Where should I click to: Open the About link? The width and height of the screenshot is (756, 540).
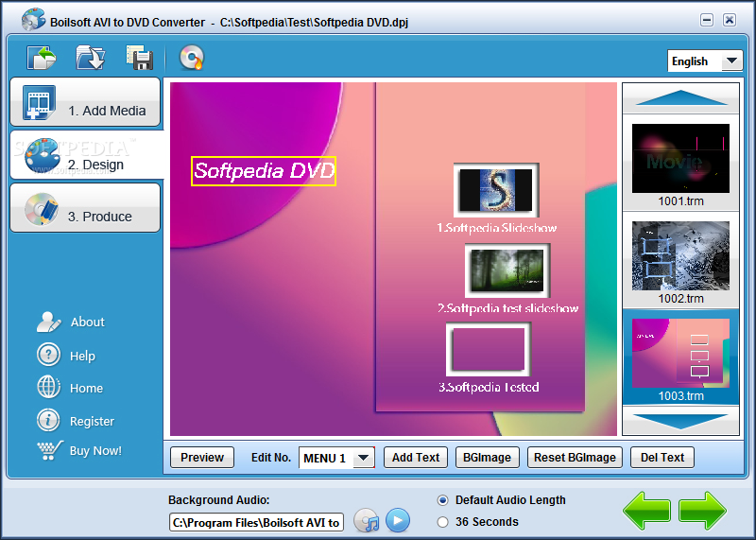(x=87, y=322)
